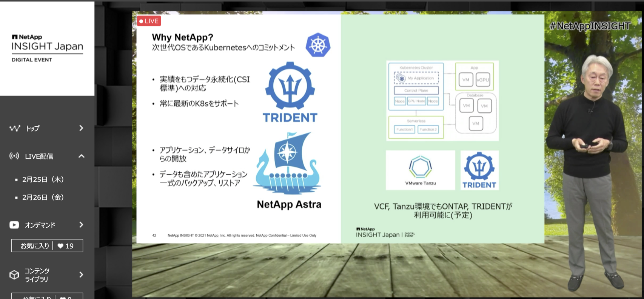Open the 2月26日（金） schedule link
The height and width of the screenshot is (299, 644).
(43, 197)
